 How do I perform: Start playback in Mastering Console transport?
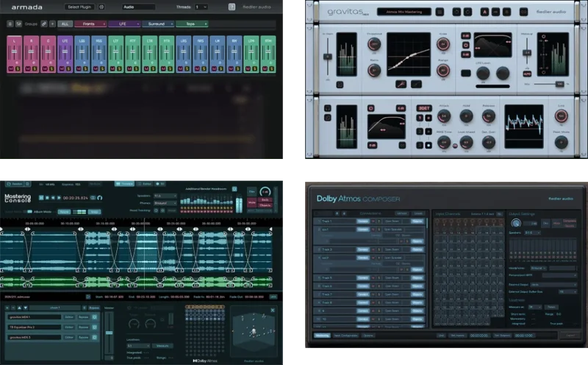[x=59, y=198]
